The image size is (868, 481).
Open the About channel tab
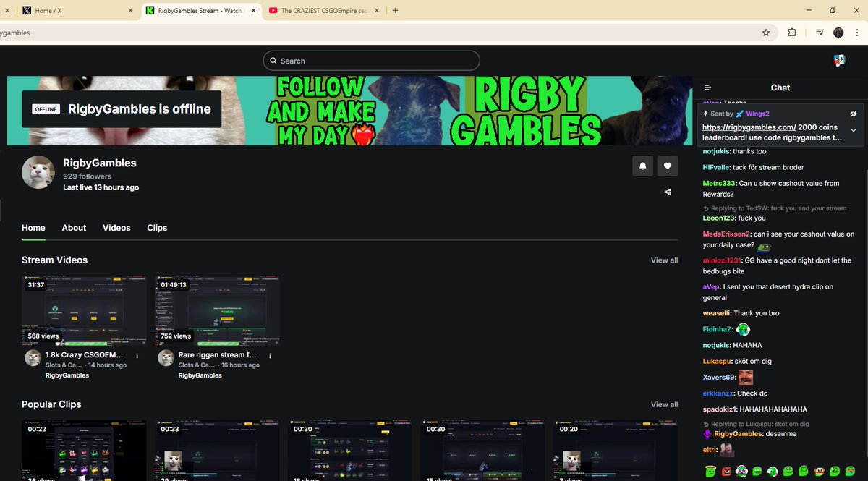coord(74,228)
